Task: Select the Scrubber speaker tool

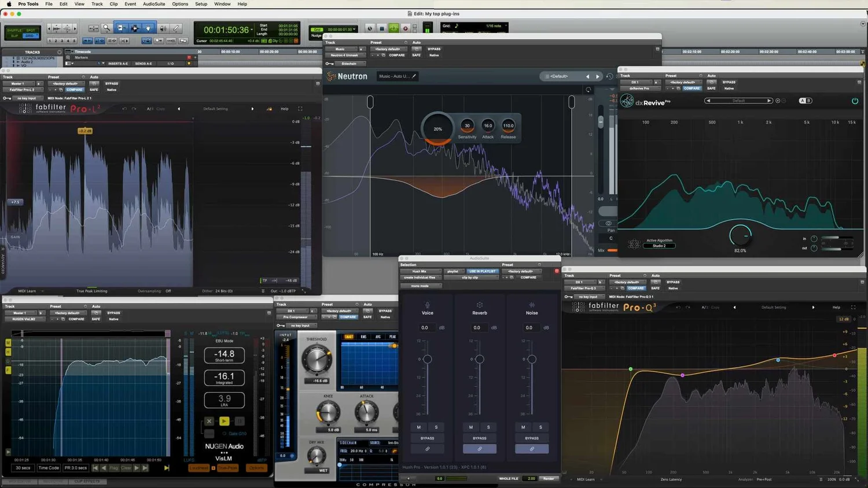Action: 163,28
